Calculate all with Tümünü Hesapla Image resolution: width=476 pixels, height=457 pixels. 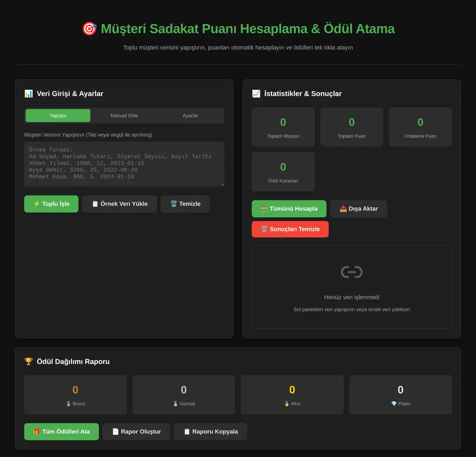pyautogui.click(x=289, y=209)
